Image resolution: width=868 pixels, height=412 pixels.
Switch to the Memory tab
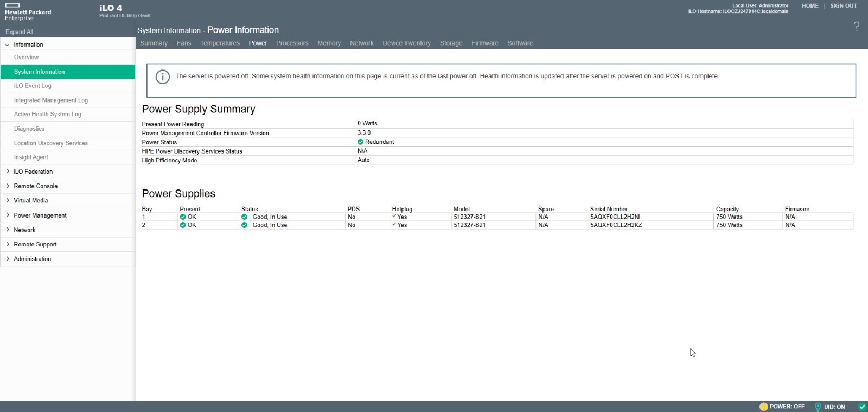click(x=329, y=43)
